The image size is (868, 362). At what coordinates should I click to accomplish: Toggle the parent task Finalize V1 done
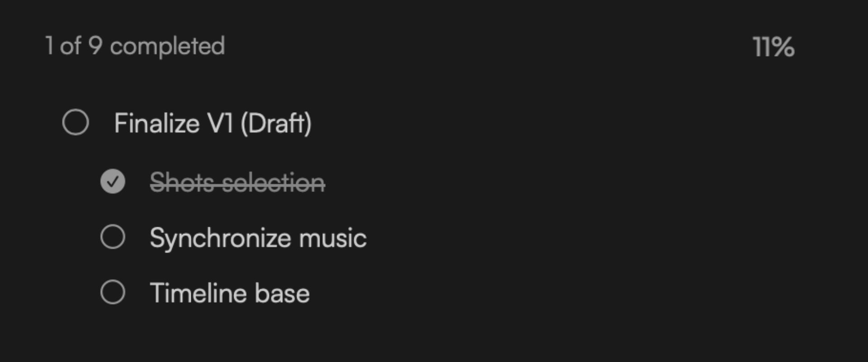point(75,122)
